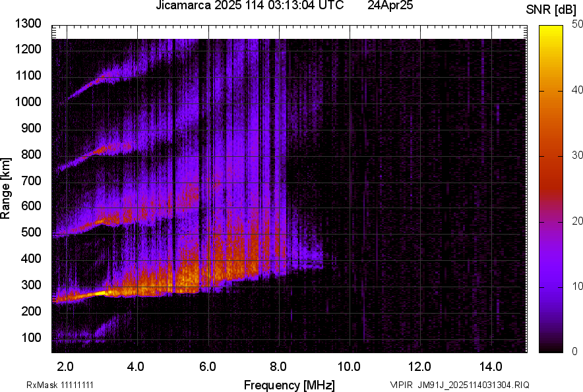Click the range tick label 700
Image resolution: width=583 pixels, height=392 pixels.
pyautogui.click(x=31, y=181)
